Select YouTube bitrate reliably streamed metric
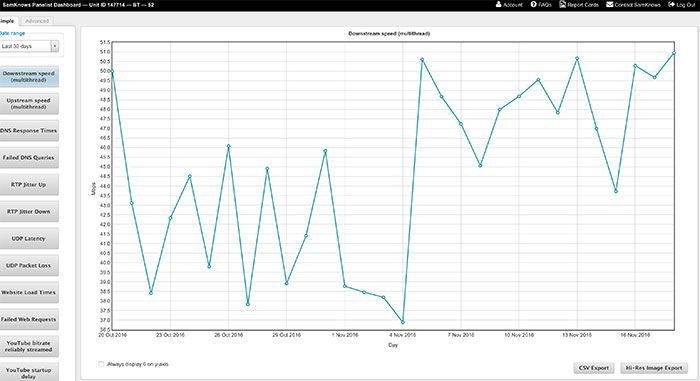 click(29, 346)
